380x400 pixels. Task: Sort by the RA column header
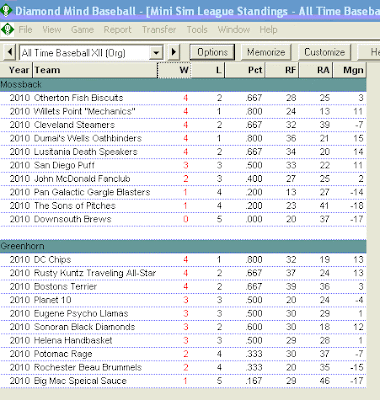coord(316,70)
